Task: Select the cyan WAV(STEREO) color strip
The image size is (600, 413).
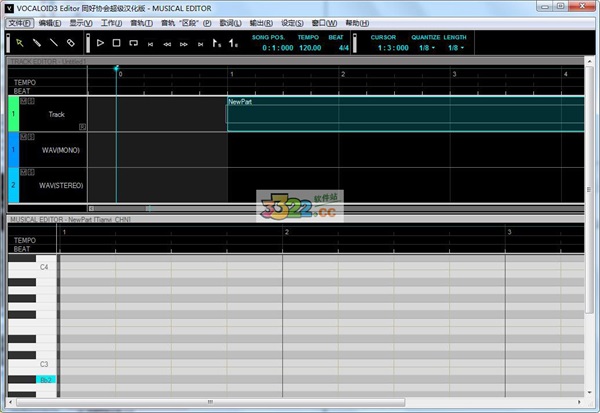Action: pyautogui.click(x=13, y=185)
